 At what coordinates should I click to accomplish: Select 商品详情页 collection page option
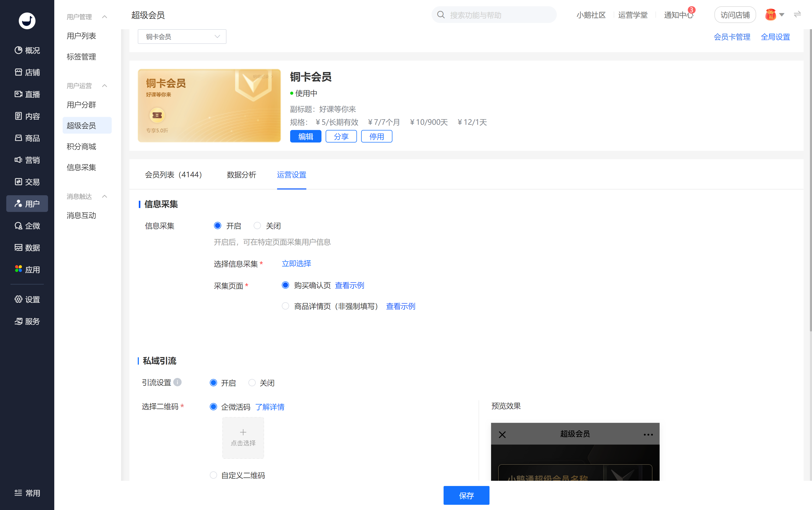[286, 306]
